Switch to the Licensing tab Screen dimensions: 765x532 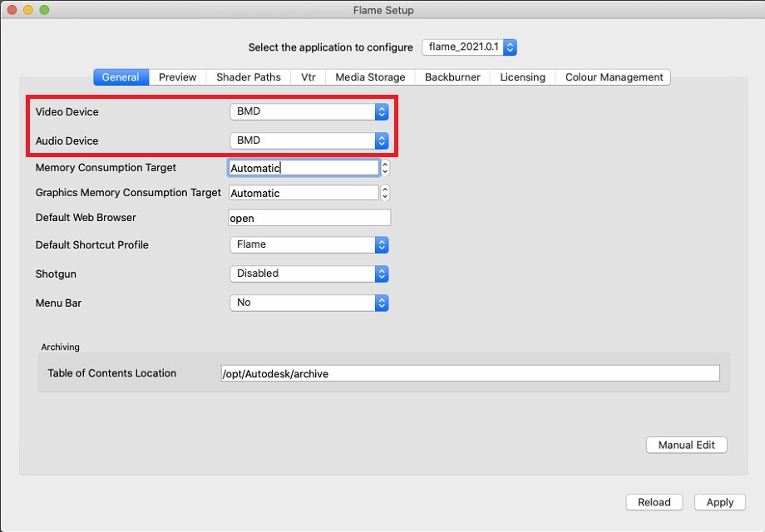coord(522,77)
